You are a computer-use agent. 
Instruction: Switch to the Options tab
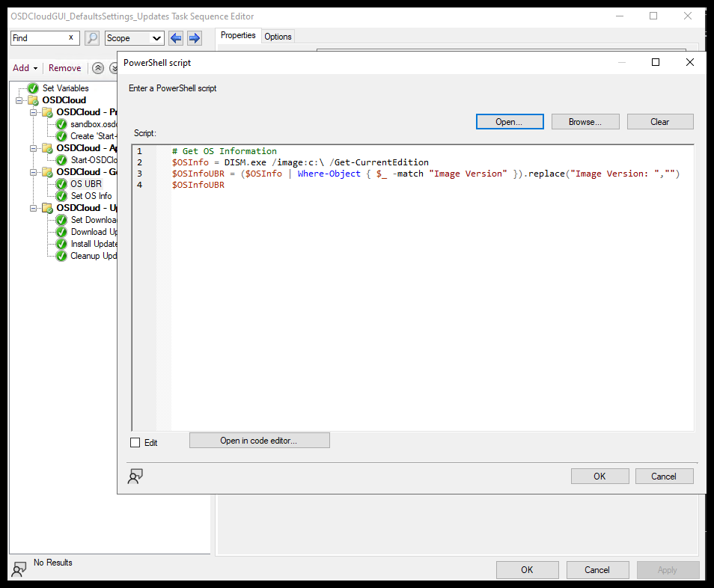tap(278, 35)
